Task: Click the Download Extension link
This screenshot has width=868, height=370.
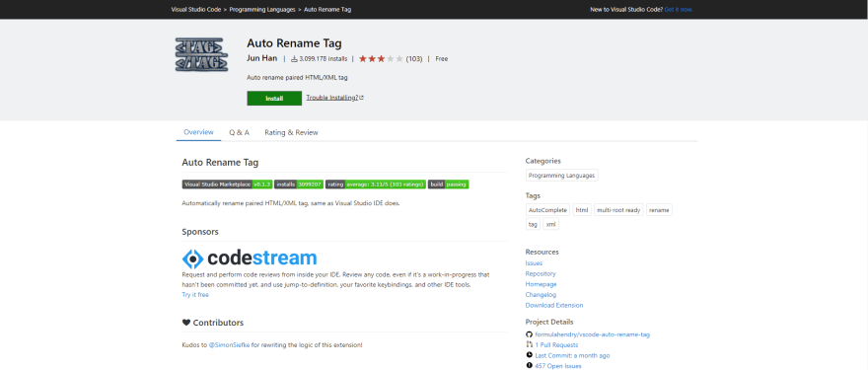Action: coord(554,305)
